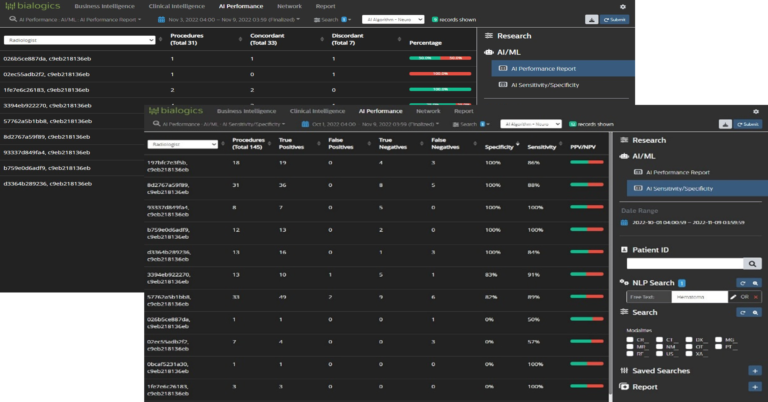Screen dimensions: 768x402
Task: Click Percentage bar for 02ec55adb2f2 row in back window
Action: [440, 74]
